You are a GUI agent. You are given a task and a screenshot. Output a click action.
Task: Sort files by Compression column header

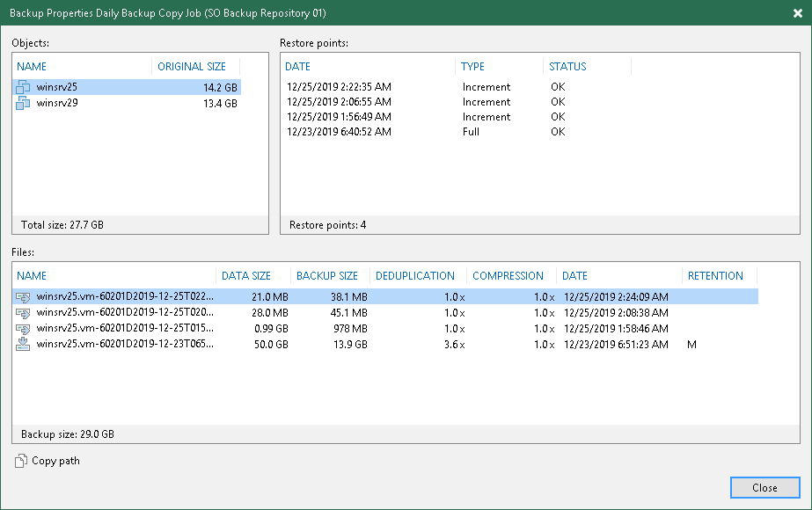[508, 276]
